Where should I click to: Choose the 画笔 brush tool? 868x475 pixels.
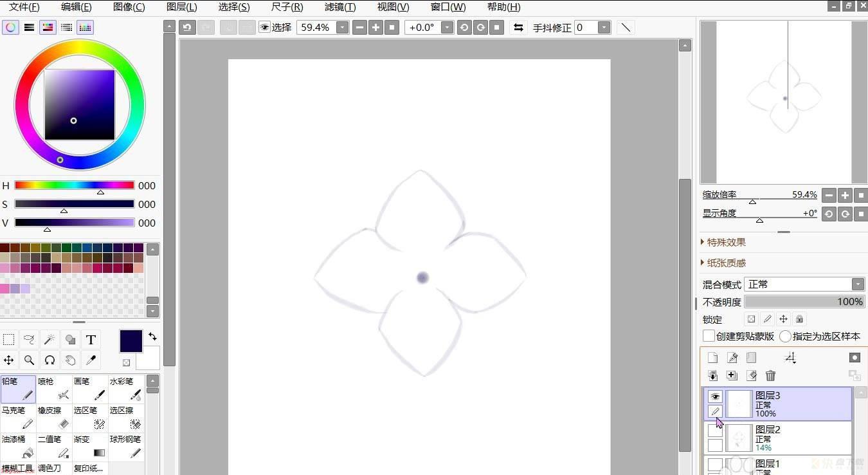click(90, 389)
